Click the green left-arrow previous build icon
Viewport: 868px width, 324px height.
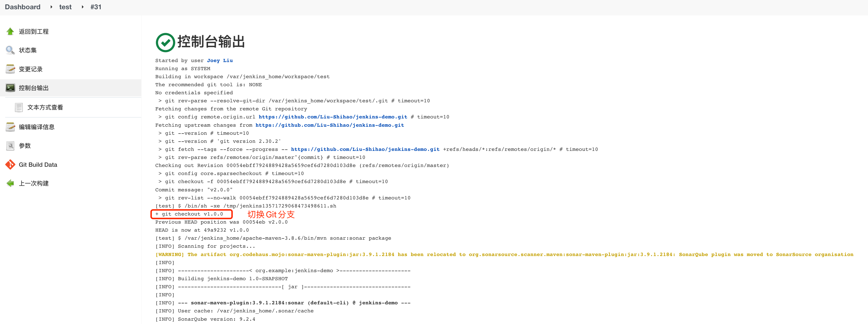click(x=10, y=183)
